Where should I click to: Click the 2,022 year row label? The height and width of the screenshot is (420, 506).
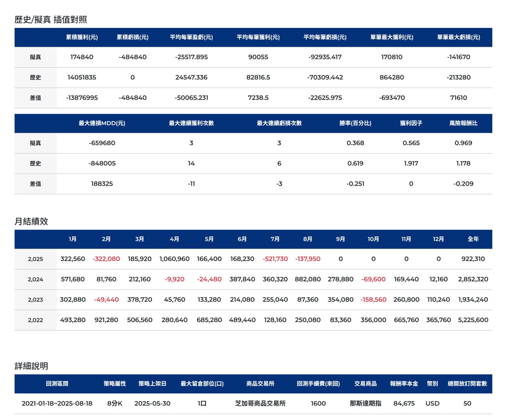click(35, 320)
